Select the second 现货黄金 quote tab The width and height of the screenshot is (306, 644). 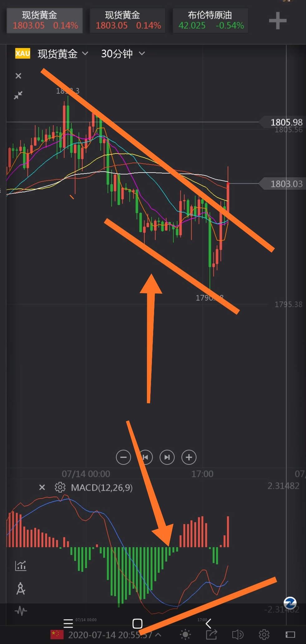click(x=128, y=21)
